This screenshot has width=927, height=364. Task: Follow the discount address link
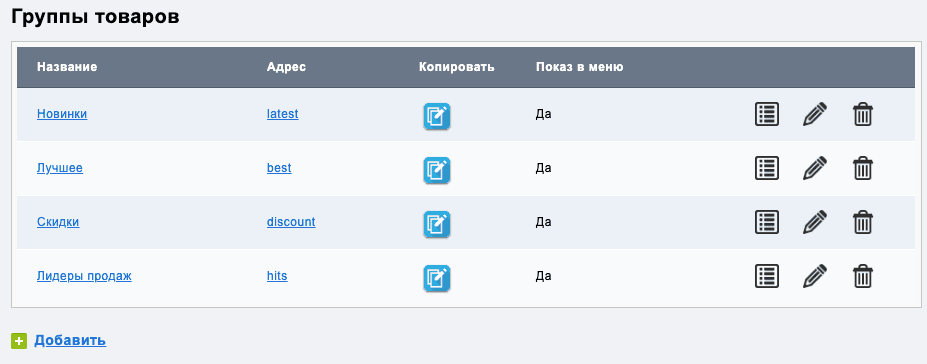click(291, 222)
